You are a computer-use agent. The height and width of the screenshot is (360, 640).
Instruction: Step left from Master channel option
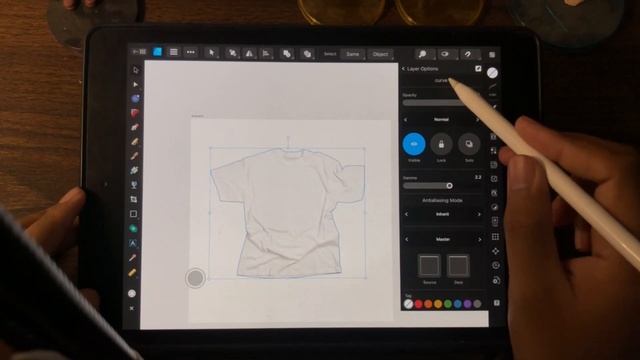tap(407, 240)
